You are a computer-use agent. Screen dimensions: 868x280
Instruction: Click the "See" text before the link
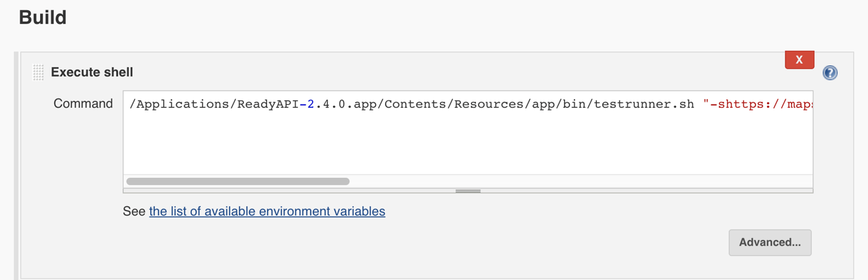pyautogui.click(x=134, y=211)
